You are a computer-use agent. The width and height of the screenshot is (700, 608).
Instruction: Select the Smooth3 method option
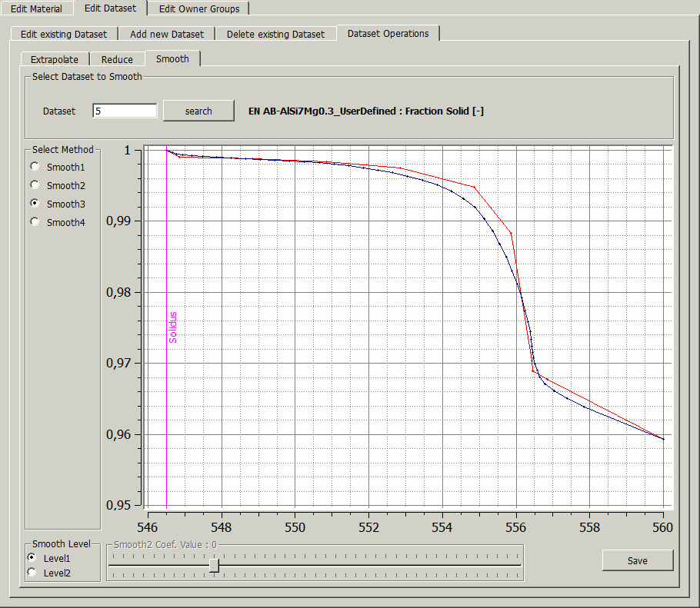pyautogui.click(x=34, y=204)
